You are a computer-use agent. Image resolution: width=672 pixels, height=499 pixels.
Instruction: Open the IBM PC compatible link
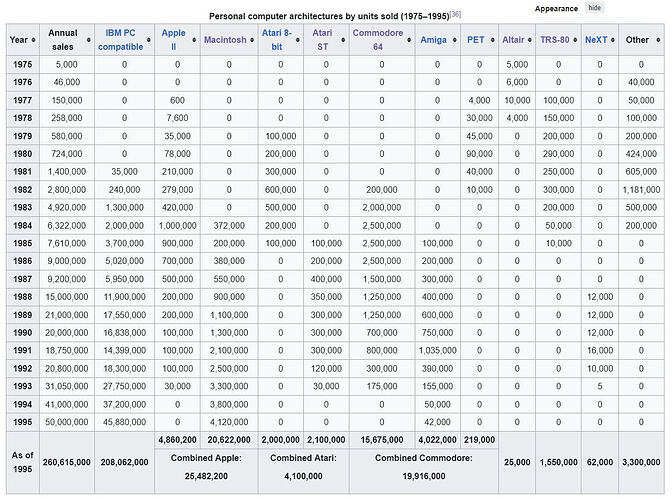120,40
